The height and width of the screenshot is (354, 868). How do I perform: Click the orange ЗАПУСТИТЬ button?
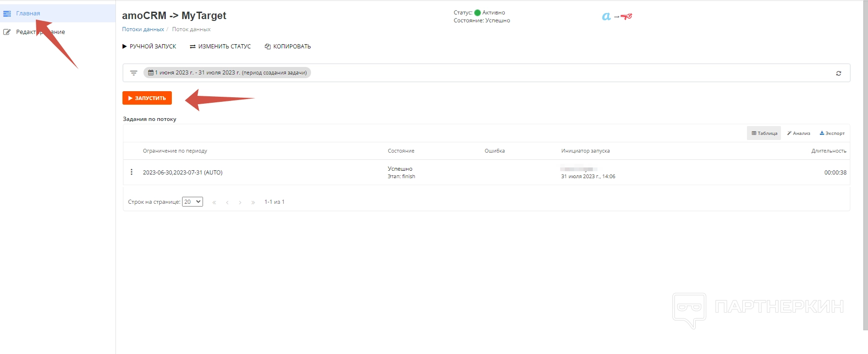pos(147,98)
